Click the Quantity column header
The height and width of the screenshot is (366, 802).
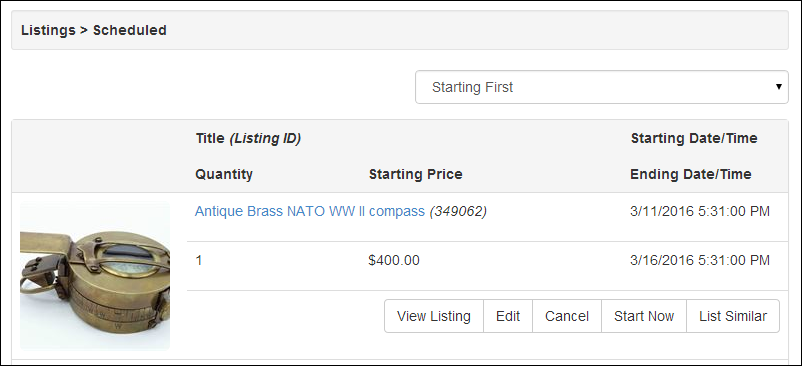[x=224, y=174]
